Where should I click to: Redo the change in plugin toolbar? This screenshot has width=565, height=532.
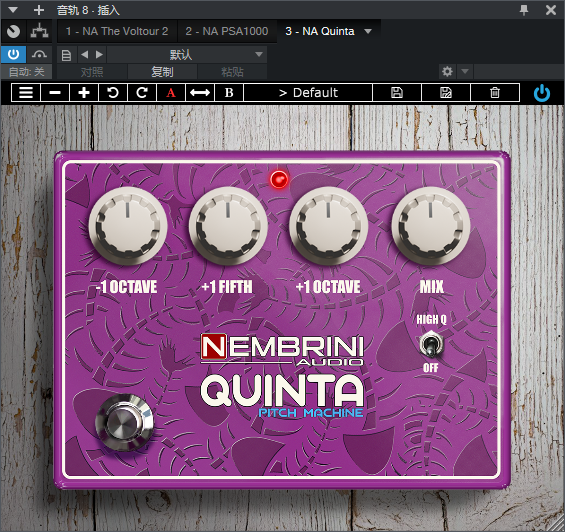[142, 93]
